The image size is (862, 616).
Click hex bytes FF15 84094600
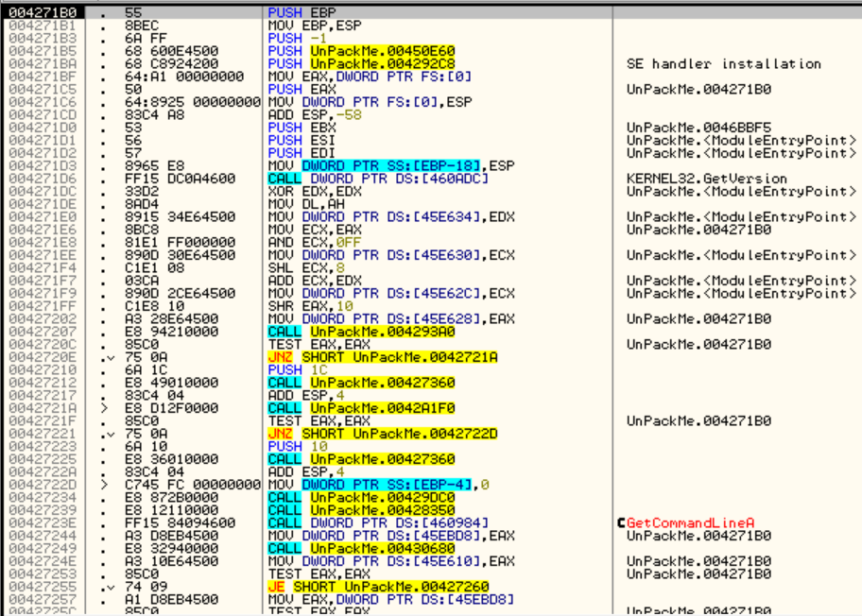[x=180, y=522]
